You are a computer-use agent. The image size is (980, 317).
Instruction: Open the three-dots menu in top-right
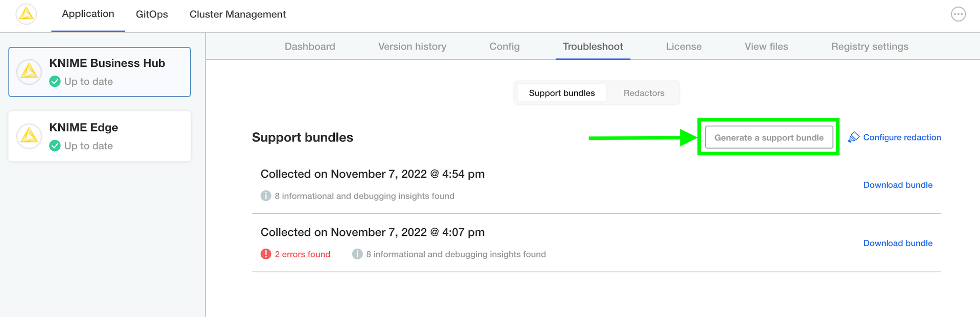(x=958, y=14)
